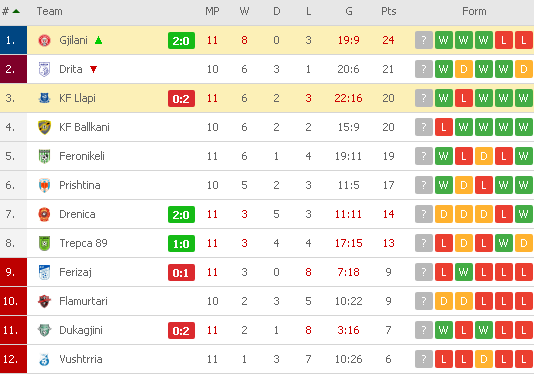534x379 pixels.
Task: Open the Dukagjini team page
Action: pos(81,330)
